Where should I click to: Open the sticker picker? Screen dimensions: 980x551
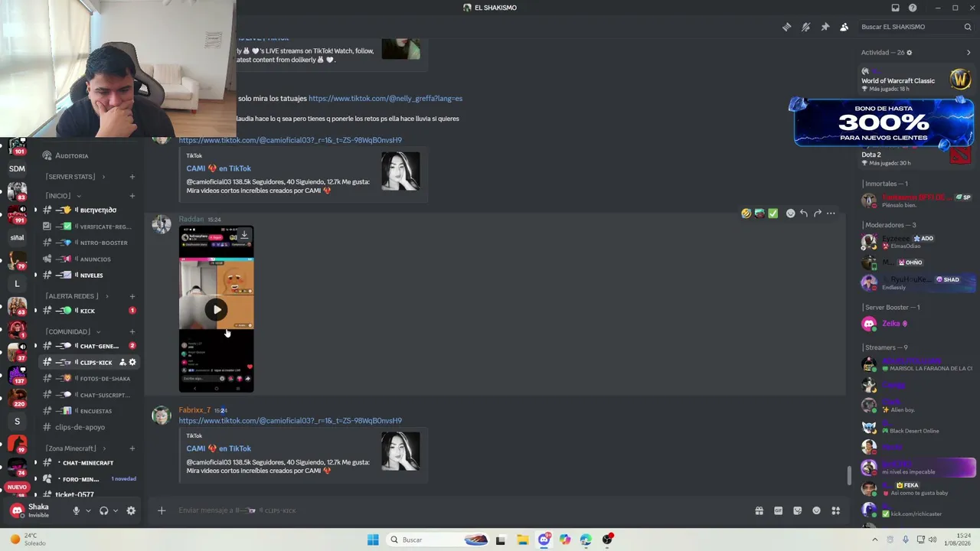(x=797, y=510)
